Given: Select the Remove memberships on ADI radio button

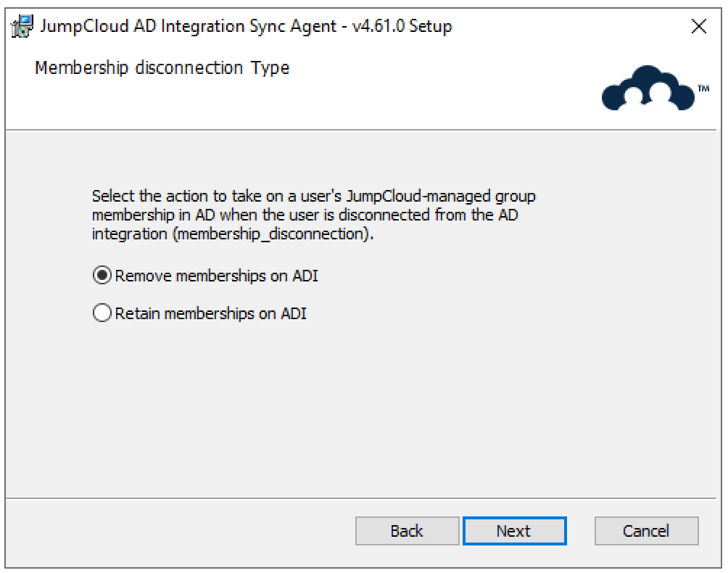Looking at the screenshot, I should pos(102,276).
